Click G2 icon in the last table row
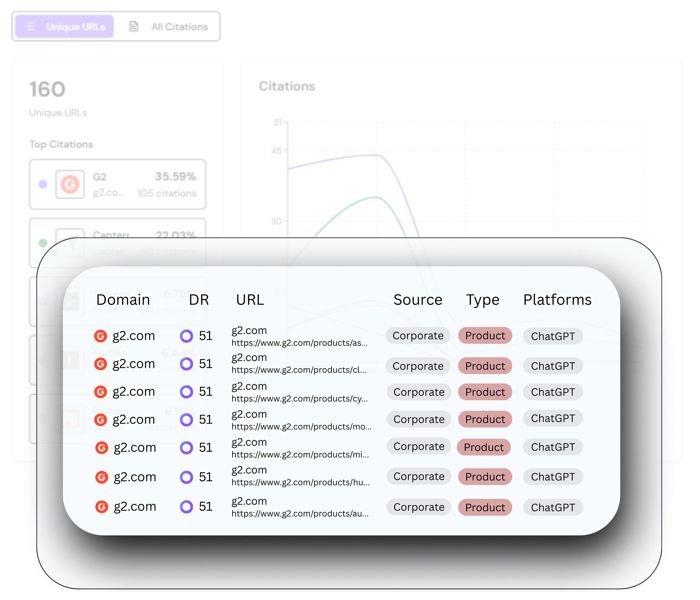Screen dimensions: 700x600 coord(102,507)
